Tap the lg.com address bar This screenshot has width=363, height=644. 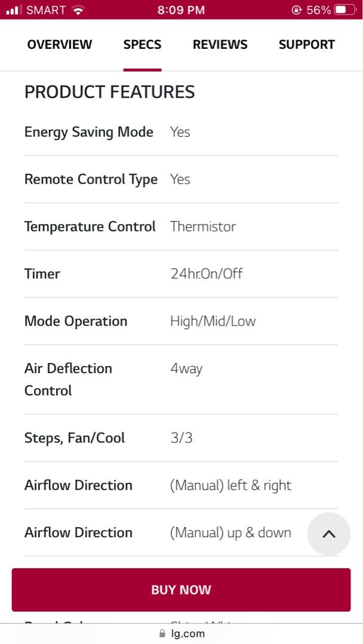click(181, 633)
